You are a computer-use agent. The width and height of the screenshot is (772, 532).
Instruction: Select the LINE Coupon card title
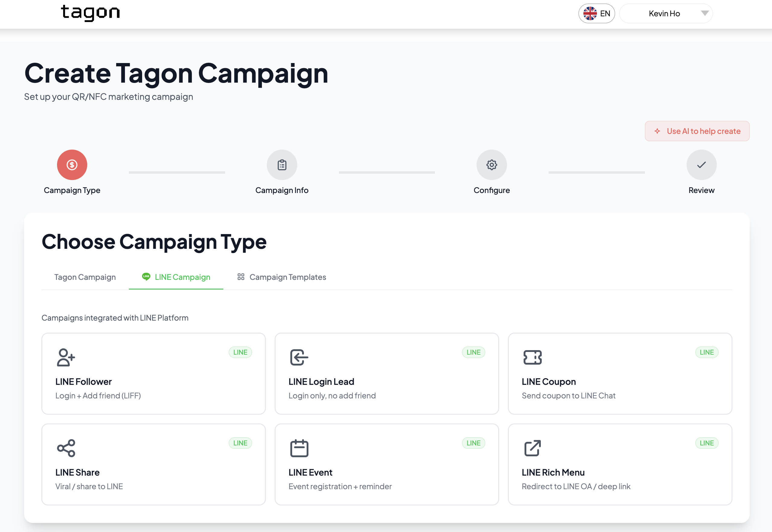click(549, 382)
